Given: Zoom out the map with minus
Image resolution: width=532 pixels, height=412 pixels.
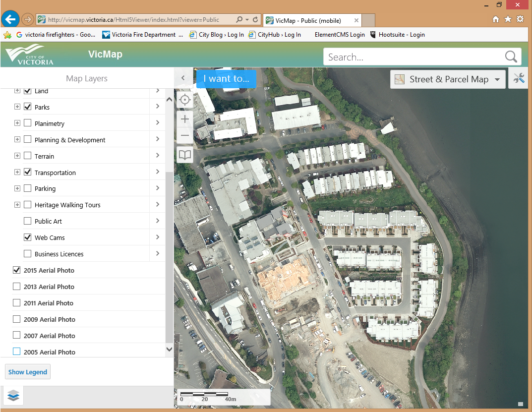Looking at the screenshot, I should click(185, 135).
